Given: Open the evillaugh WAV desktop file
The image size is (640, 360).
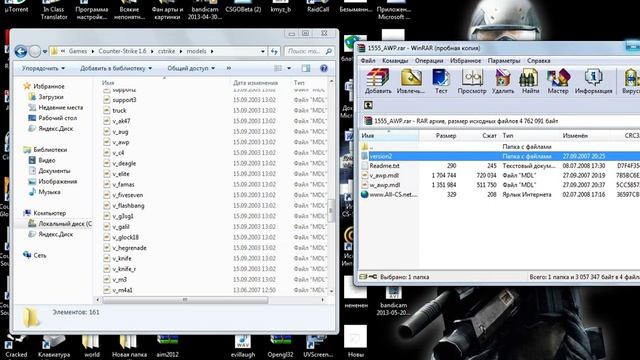Looking at the screenshot, I should point(242,346).
